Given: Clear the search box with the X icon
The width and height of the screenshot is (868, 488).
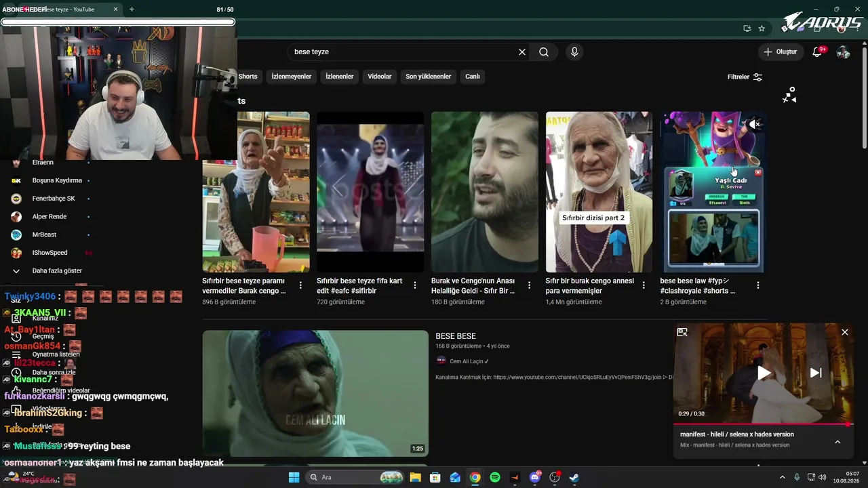Looking at the screenshot, I should pos(522,52).
